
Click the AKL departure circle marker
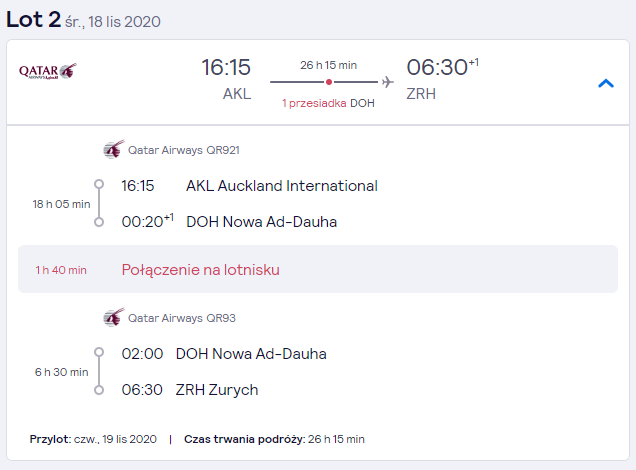[x=99, y=185]
